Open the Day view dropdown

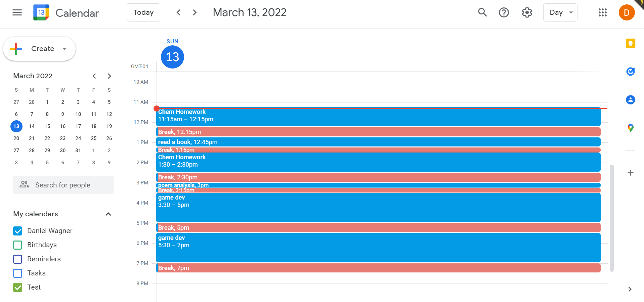tap(560, 12)
